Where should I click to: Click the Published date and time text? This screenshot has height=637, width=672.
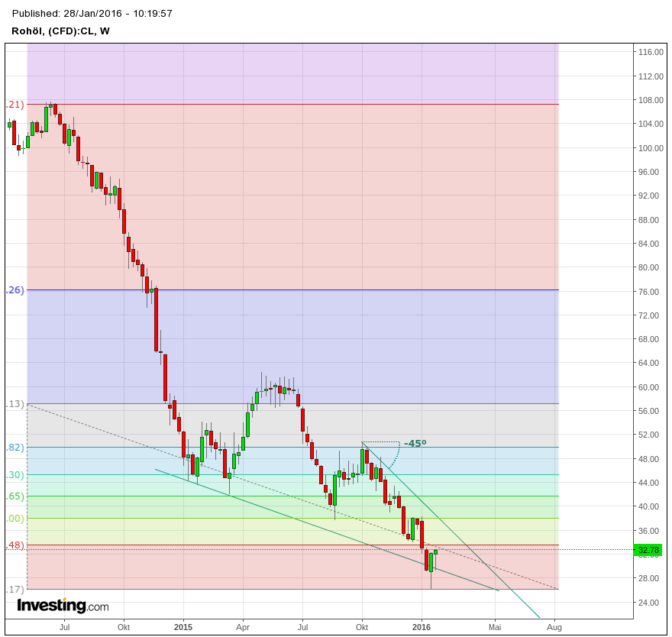click(x=92, y=13)
